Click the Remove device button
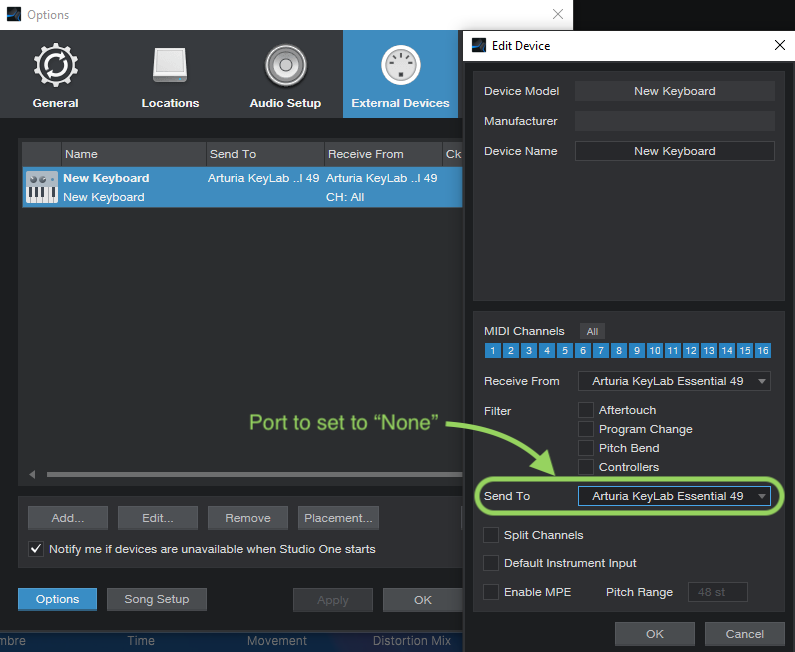795x652 pixels. coord(248,518)
